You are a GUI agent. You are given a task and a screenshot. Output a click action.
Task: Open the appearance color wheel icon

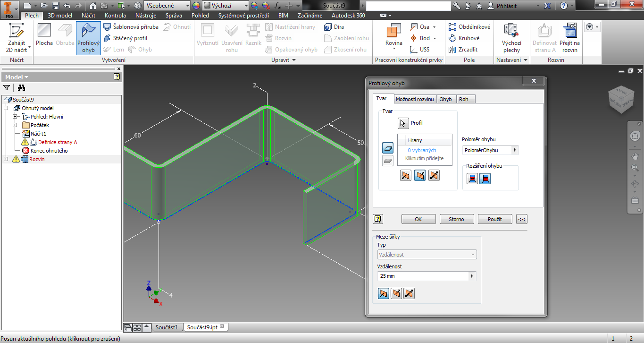[197, 6]
